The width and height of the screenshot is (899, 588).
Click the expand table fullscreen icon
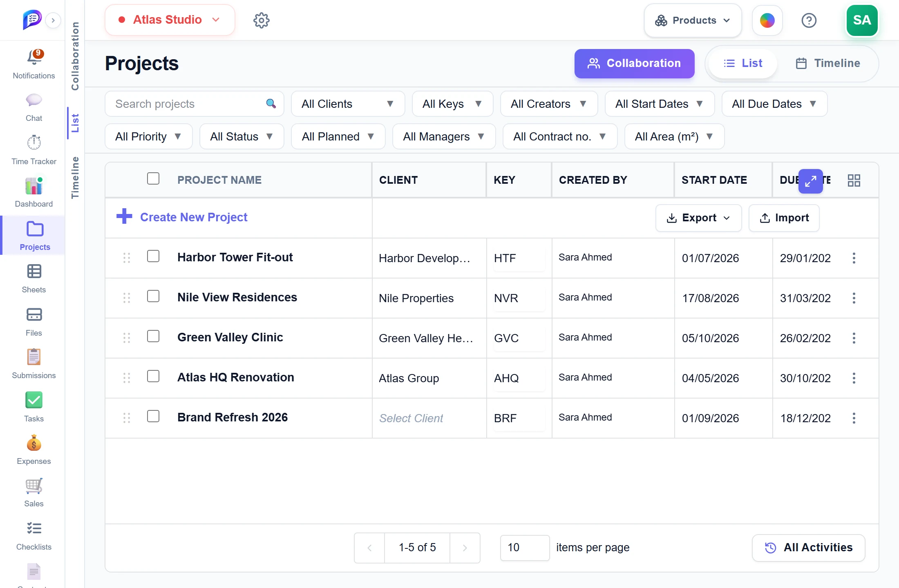pyautogui.click(x=810, y=181)
